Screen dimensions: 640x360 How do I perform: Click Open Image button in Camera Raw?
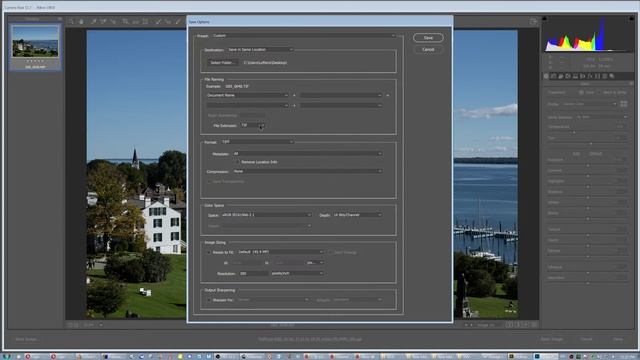[x=551, y=339]
